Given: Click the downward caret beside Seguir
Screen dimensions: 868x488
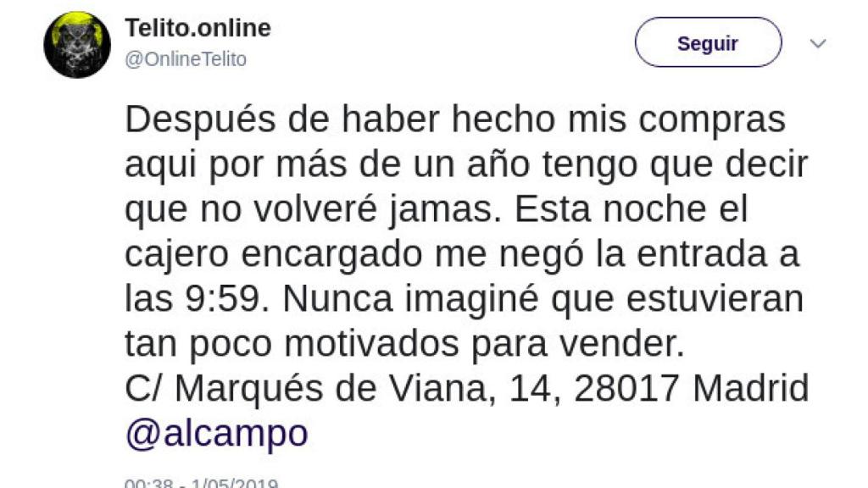Looking at the screenshot, I should tap(816, 41).
